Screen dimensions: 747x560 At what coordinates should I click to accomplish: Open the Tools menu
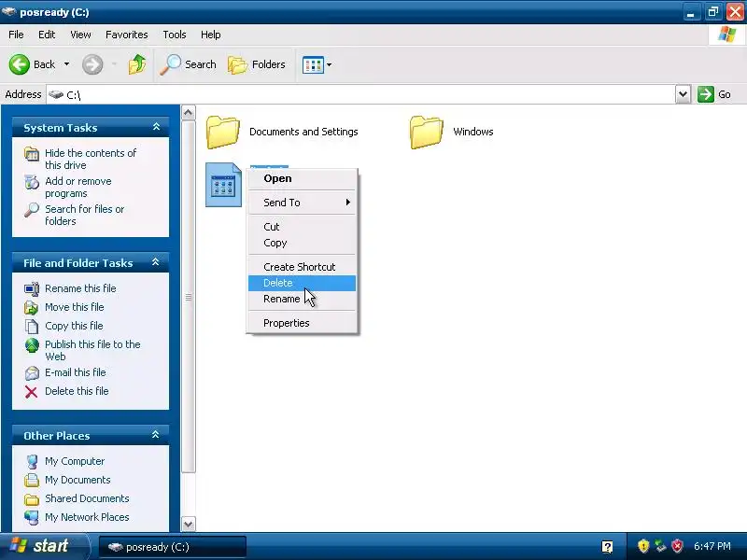(175, 35)
